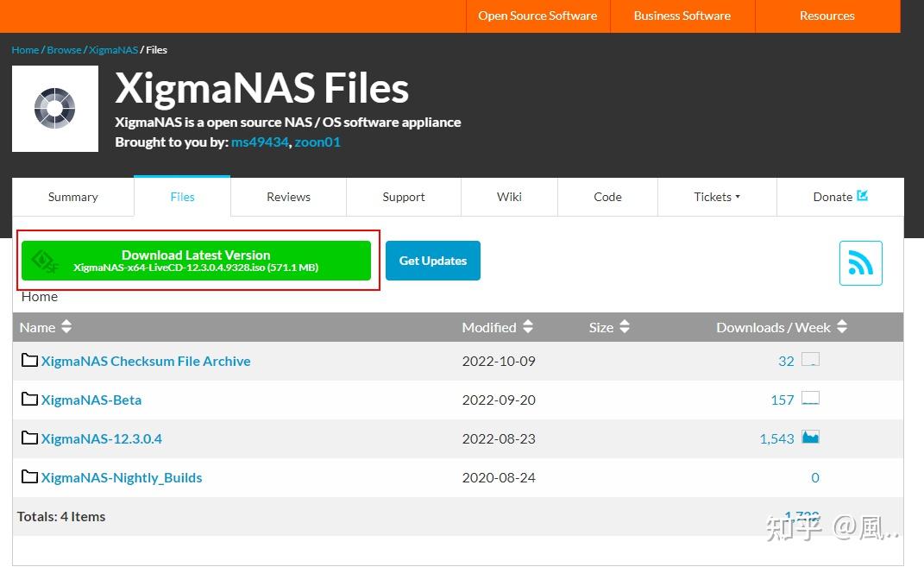Click the XigmaNAS project logo
The height and width of the screenshot is (567, 924).
54,108
